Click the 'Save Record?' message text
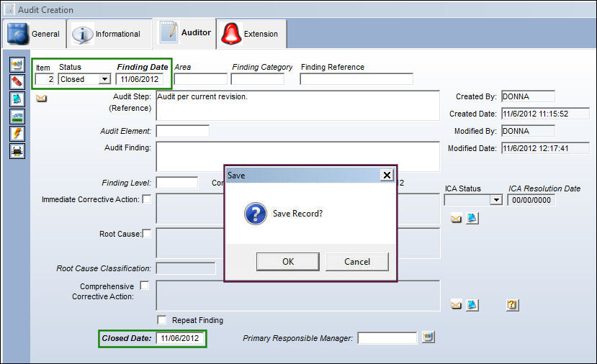 pos(297,214)
